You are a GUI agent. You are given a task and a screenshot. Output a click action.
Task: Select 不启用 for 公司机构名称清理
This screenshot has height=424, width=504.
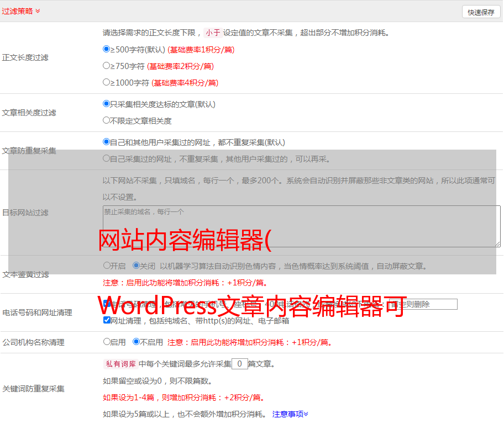(136, 341)
